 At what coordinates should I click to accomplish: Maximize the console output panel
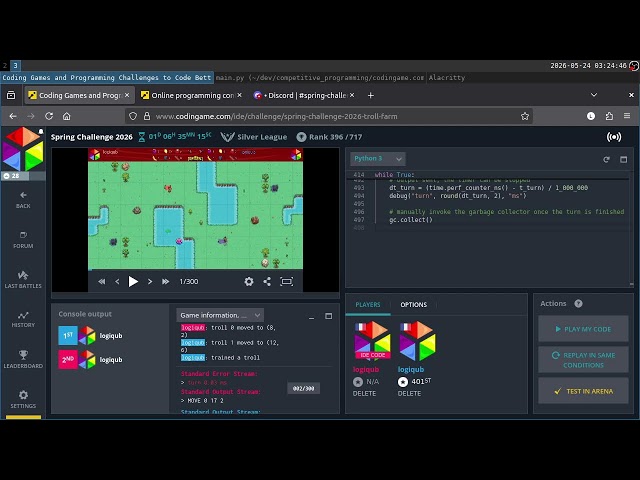(329, 316)
